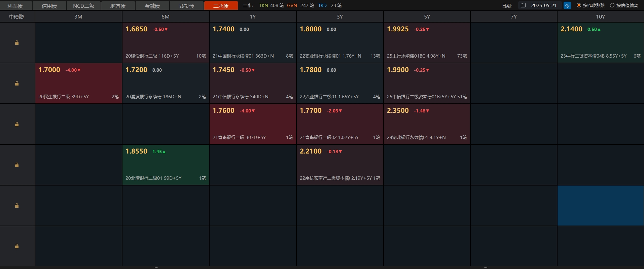Viewport: 644px width, 269px height.
Task: Open 22兴业银行二级01 cell at 1.7800
Action: tap(340, 83)
